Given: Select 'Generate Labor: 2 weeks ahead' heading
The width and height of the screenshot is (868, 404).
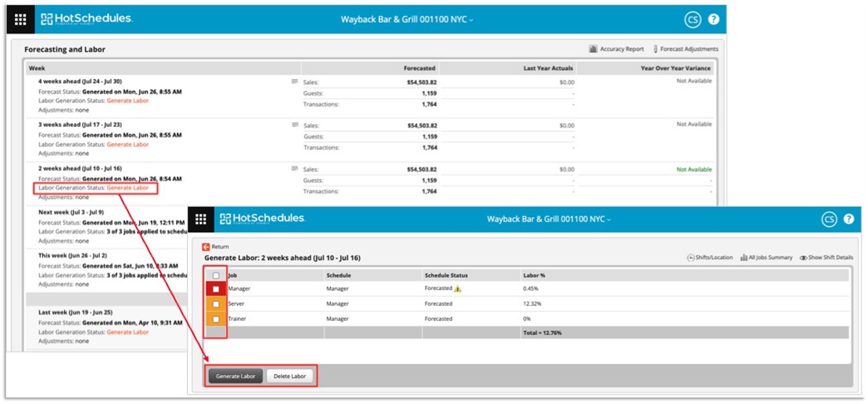Looking at the screenshot, I should point(282,258).
